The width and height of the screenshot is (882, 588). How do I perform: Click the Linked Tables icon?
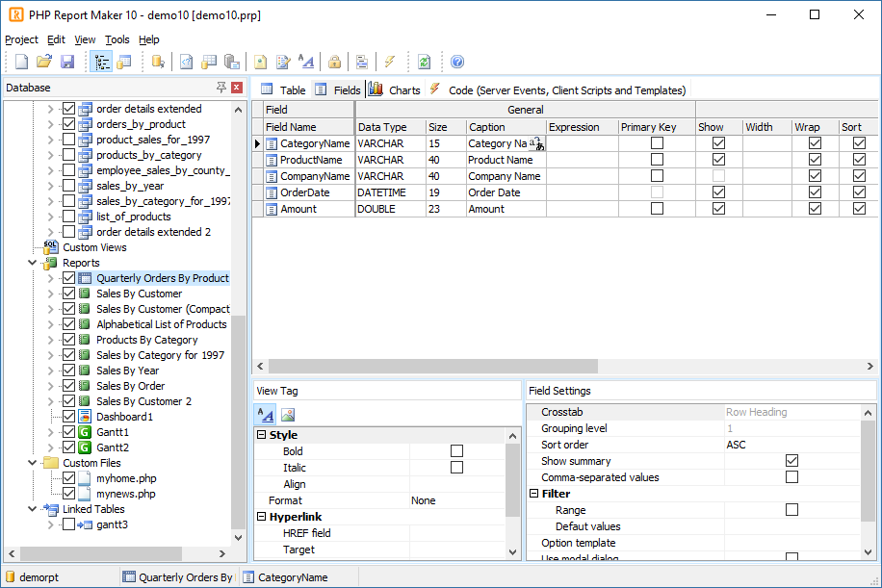[x=51, y=509]
